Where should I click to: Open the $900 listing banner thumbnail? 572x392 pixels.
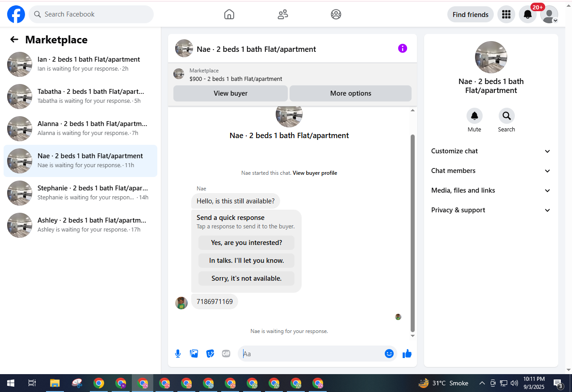click(x=179, y=74)
